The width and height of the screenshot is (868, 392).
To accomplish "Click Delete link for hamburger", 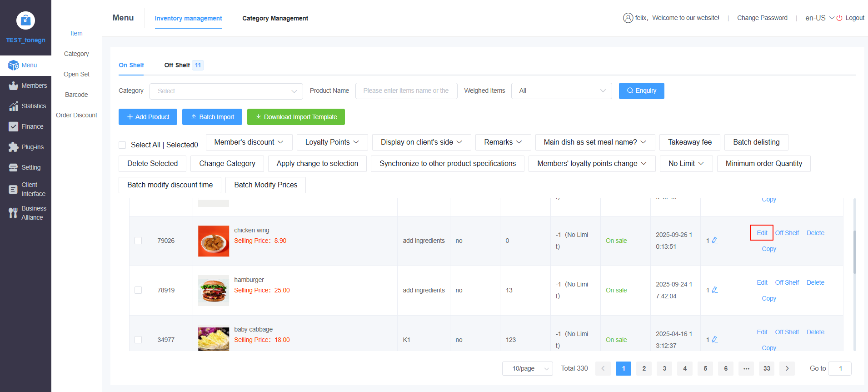I will (x=815, y=282).
